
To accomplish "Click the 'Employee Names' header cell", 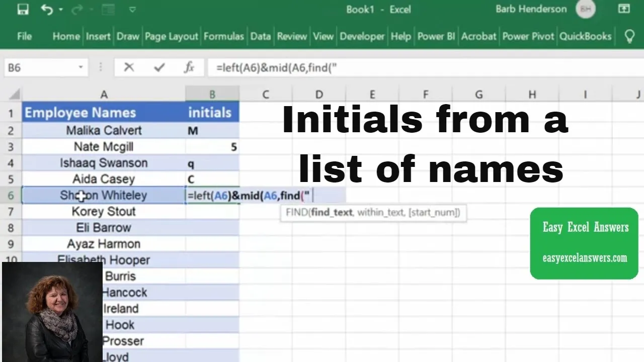I will (104, 113).
